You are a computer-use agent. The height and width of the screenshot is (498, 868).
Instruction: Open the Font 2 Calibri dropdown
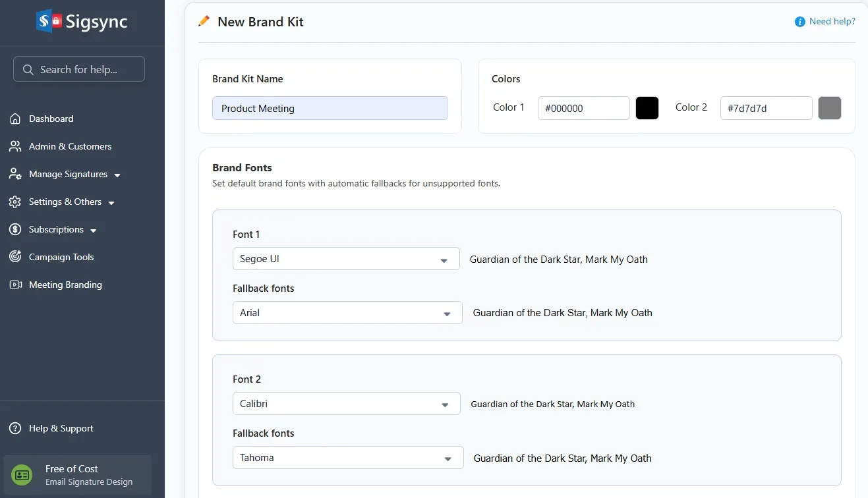(346, 404)
